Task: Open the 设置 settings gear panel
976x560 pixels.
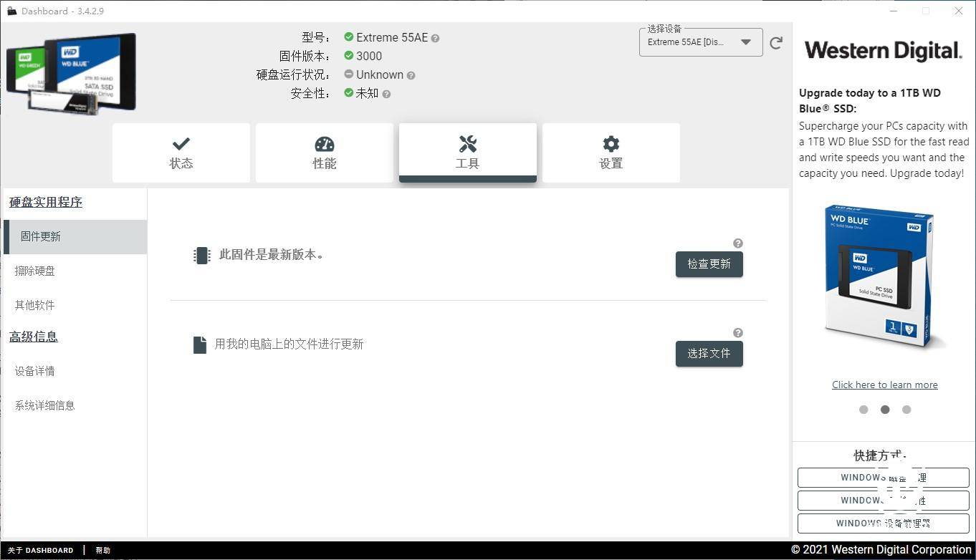Action: tap(611, 152)
